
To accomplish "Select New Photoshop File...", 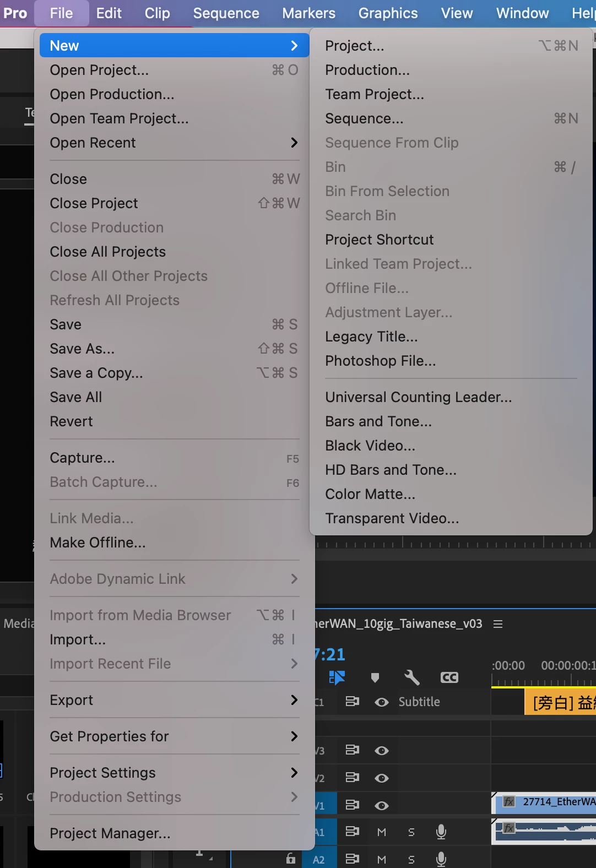I will click(451, 361).
